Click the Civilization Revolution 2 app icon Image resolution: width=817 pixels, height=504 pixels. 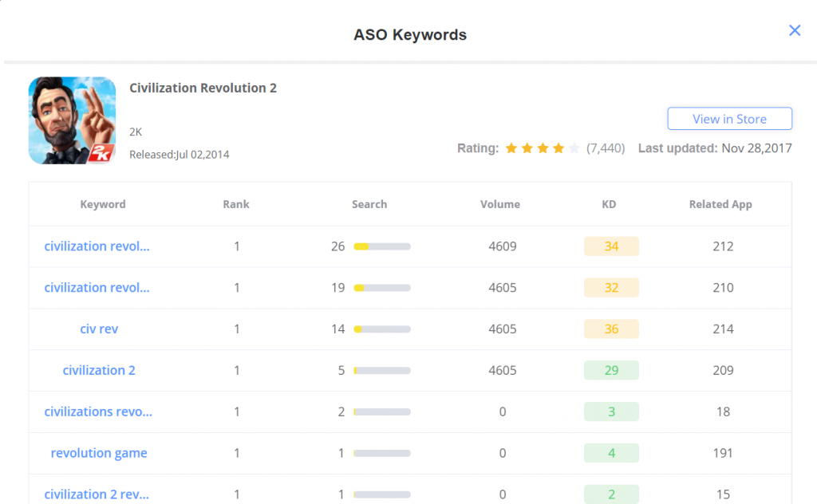(x=73, y=120)
